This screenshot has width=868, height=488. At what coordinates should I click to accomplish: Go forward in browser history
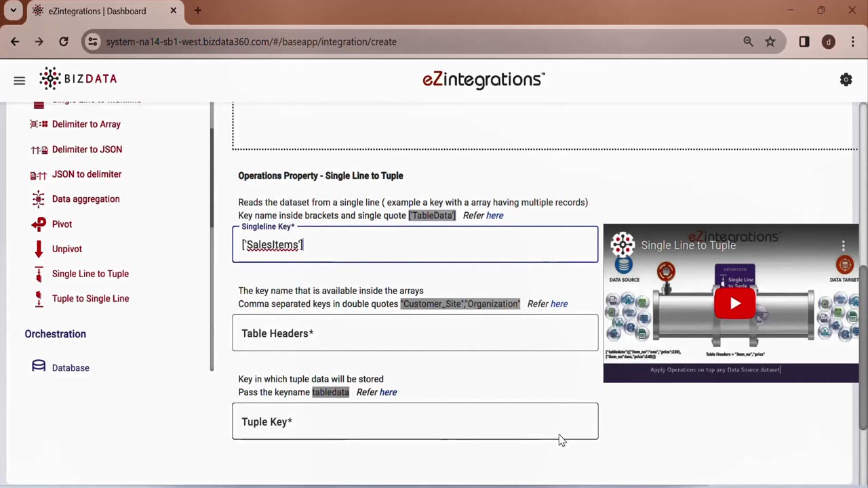click(39, 42)
